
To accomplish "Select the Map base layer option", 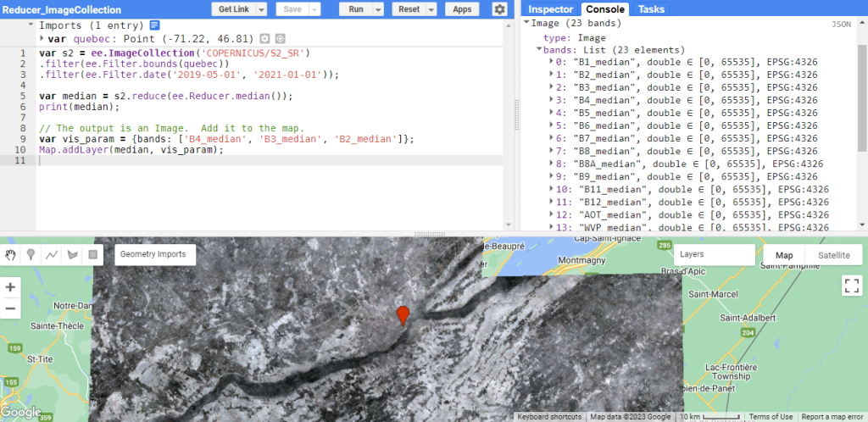I will pos(784,255).
